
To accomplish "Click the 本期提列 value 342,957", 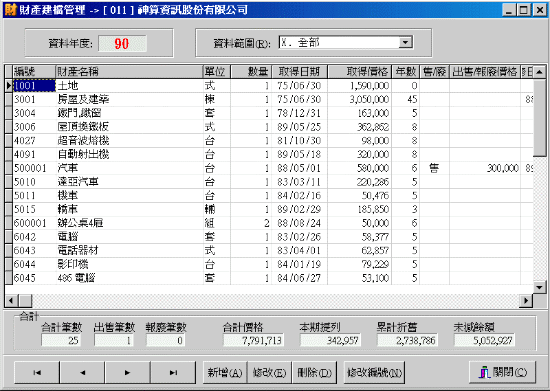I will 330,340.
